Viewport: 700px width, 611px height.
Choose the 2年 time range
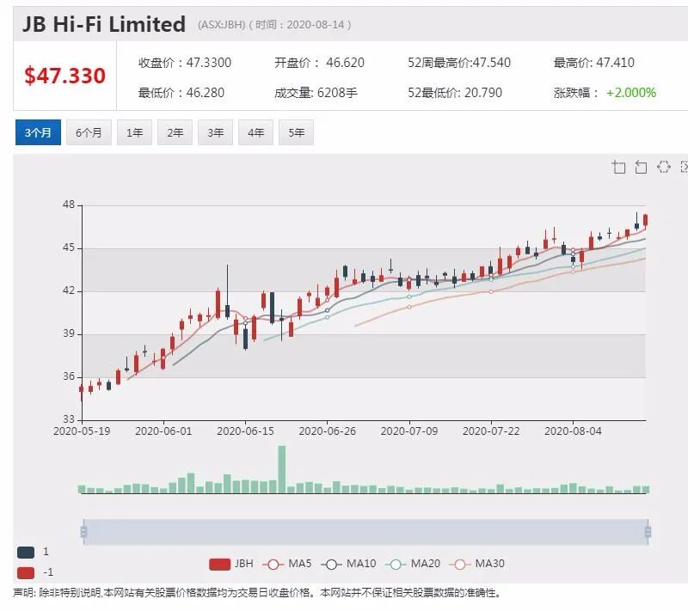click(175, 132)
